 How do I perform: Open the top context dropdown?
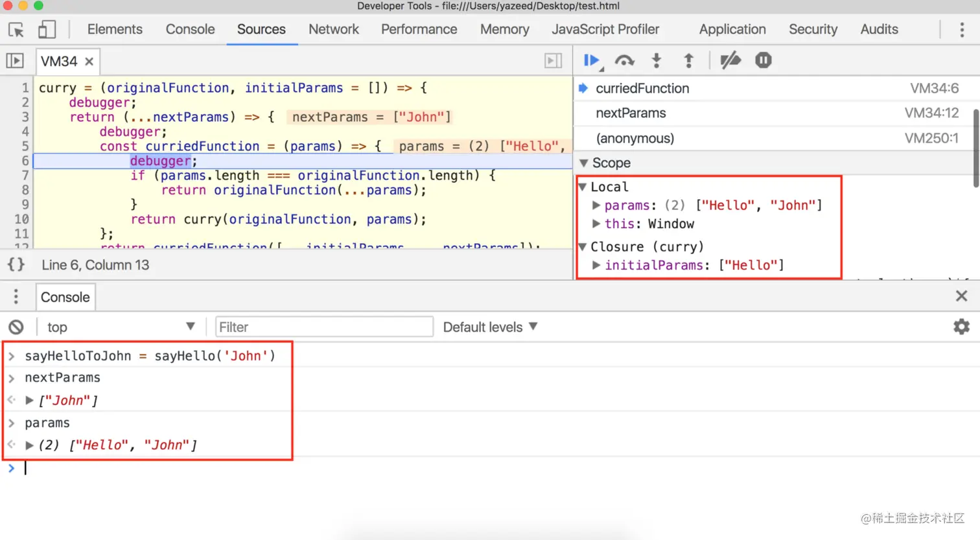point(120,327)
